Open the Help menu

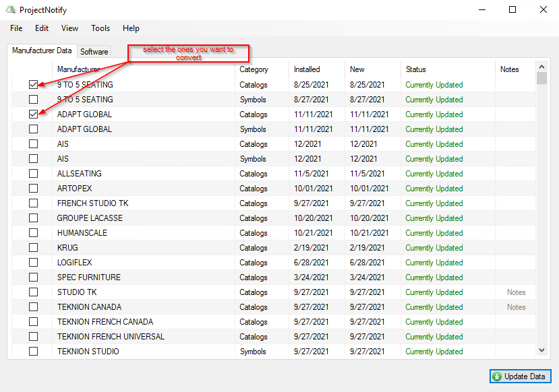pyautogui.click(x=131, y=28)
